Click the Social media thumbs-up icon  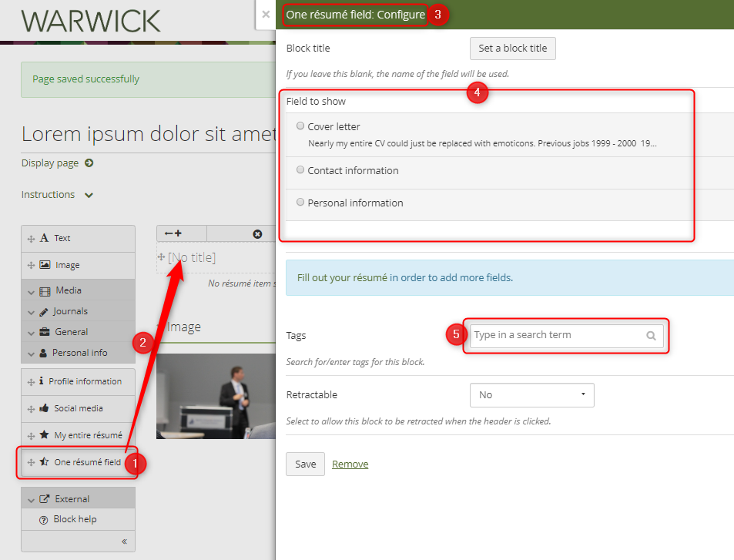[x=44, y=408]
